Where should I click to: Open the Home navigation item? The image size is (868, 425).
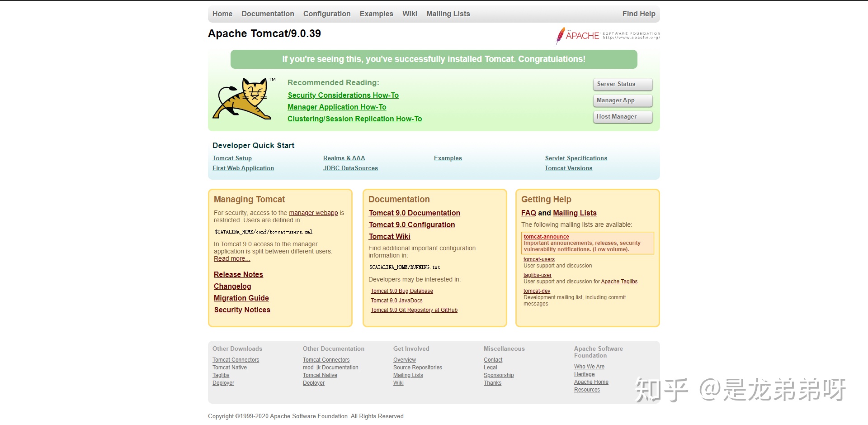click(222, 14)
